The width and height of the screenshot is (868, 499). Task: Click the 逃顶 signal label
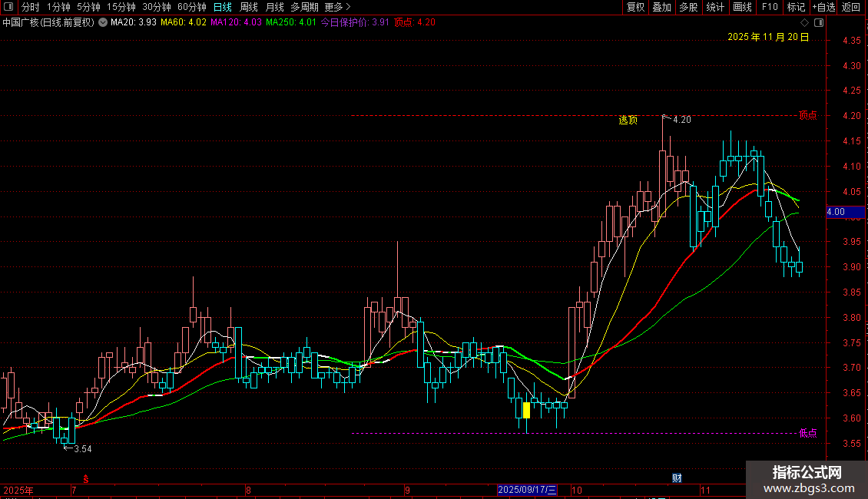click(628, 120)
